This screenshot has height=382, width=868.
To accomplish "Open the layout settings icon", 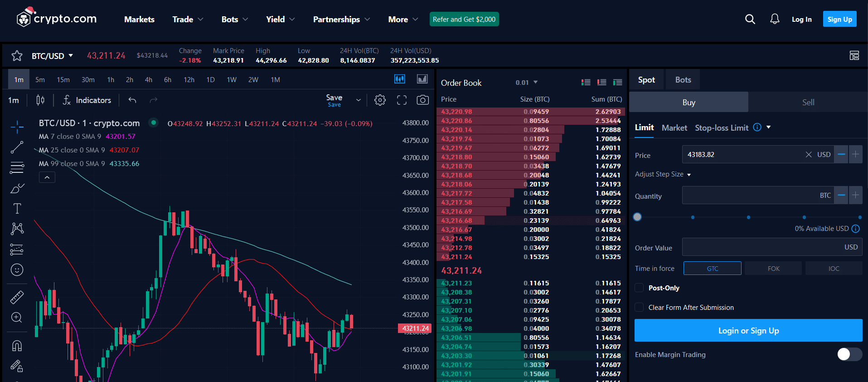I will coord(854,55).
